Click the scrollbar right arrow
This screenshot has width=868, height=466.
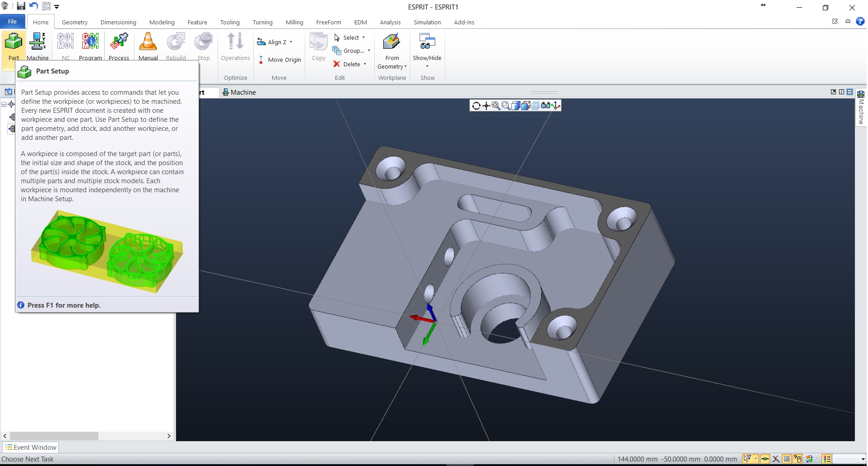169,436
